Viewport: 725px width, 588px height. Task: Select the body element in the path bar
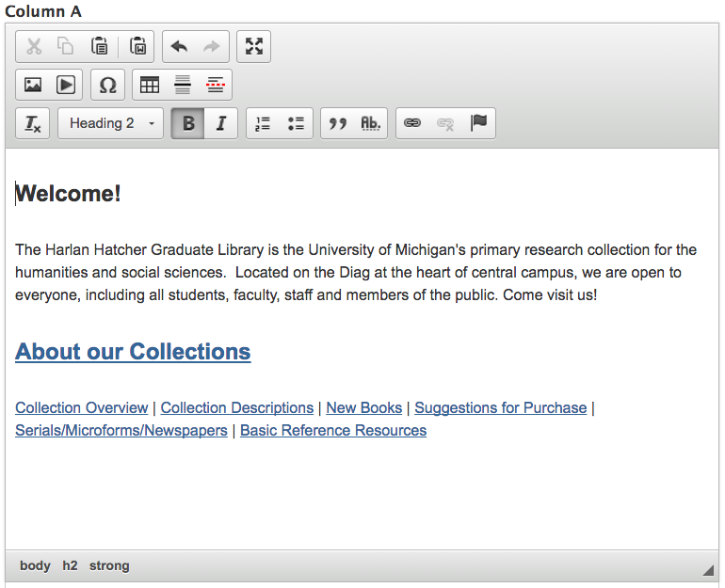click(x=35, y=565)
